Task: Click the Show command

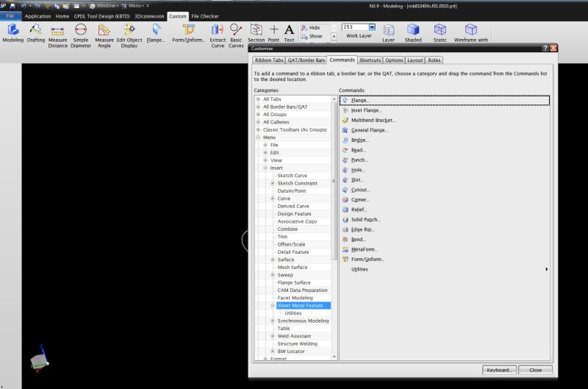Action: tap(312, 36)
